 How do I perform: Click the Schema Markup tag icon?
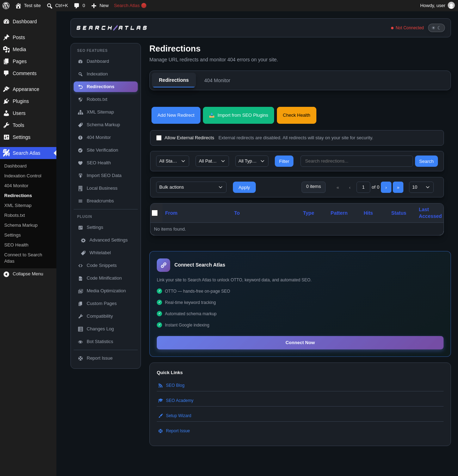(80, 125)
